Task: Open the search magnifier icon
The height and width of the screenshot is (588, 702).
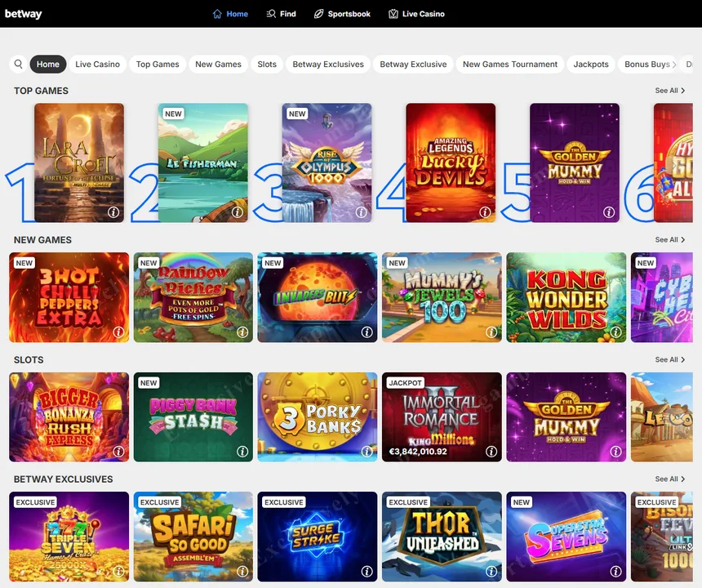Action: pos(18,64)
